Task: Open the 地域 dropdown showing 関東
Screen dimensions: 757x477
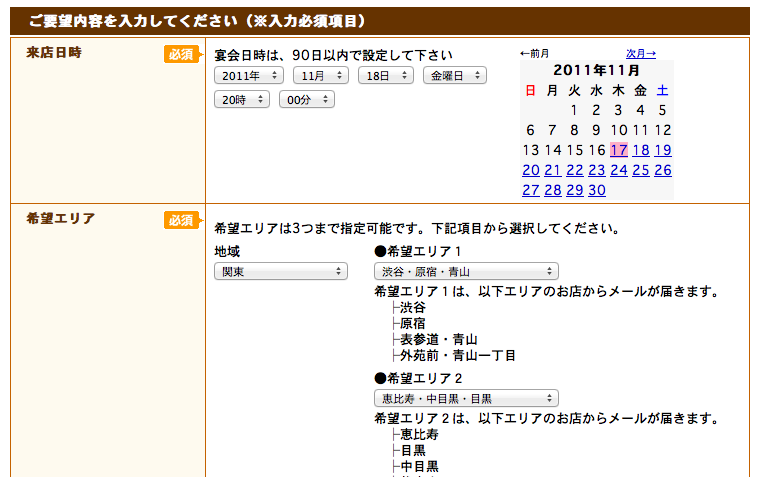Action: [281, 271]
